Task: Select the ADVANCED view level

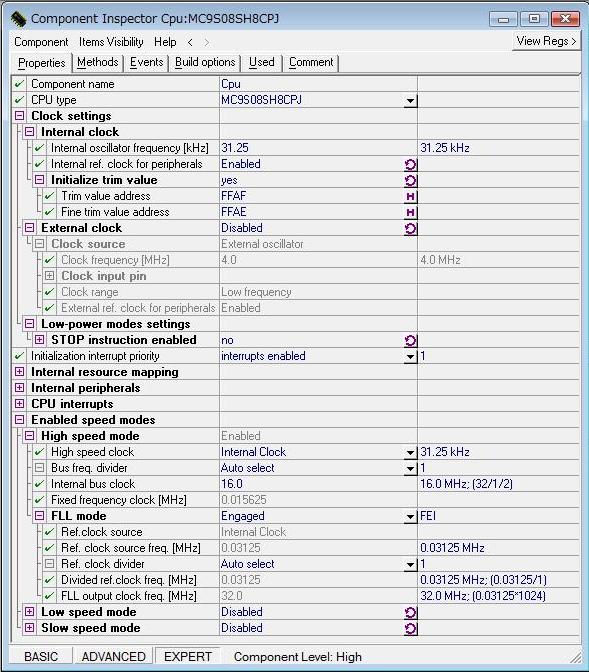Action: (114, 657)
